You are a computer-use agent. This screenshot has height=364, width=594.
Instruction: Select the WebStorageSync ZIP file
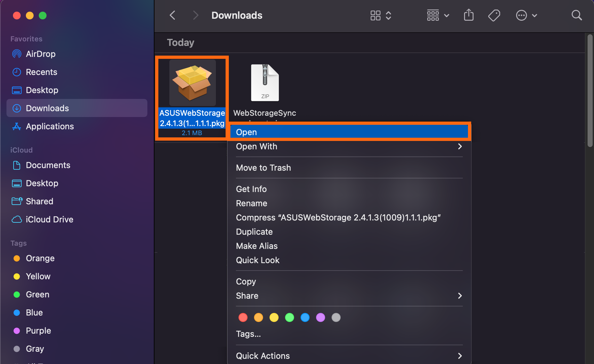pos(265,83)
